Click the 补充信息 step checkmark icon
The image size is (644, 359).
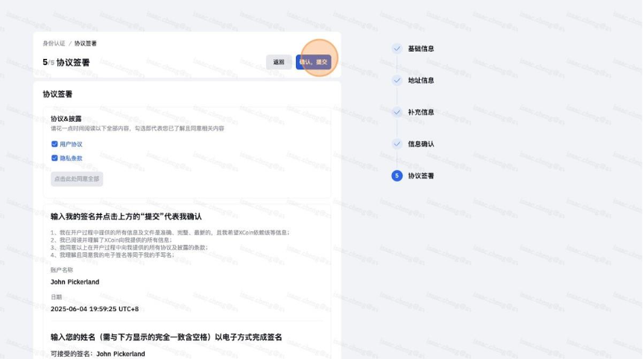397,112
